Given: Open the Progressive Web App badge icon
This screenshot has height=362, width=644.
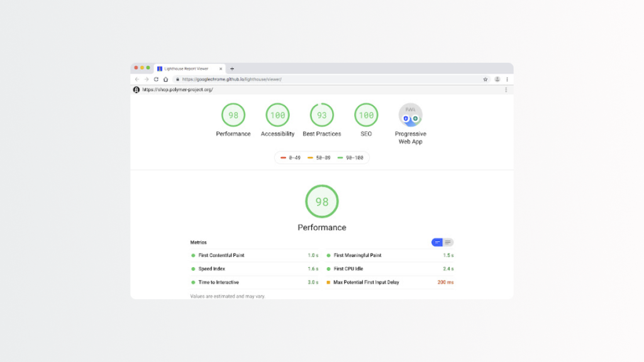Looking at the screenshot, I should point(410,115).
